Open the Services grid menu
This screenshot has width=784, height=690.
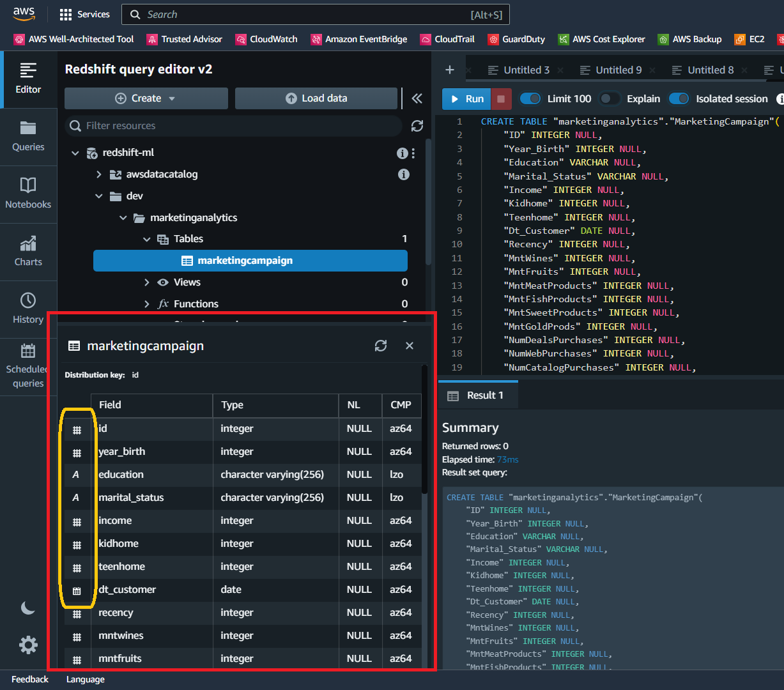[84, 14]
